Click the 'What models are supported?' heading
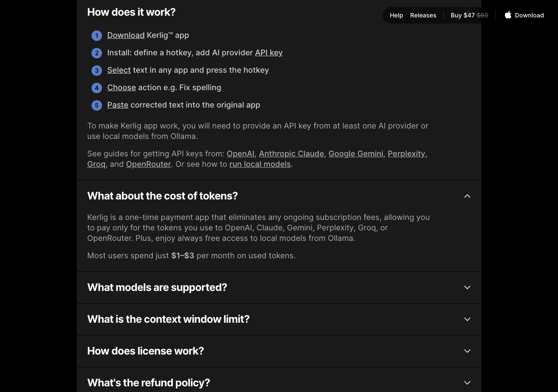 pyautogui.click(x=157, y=287)
